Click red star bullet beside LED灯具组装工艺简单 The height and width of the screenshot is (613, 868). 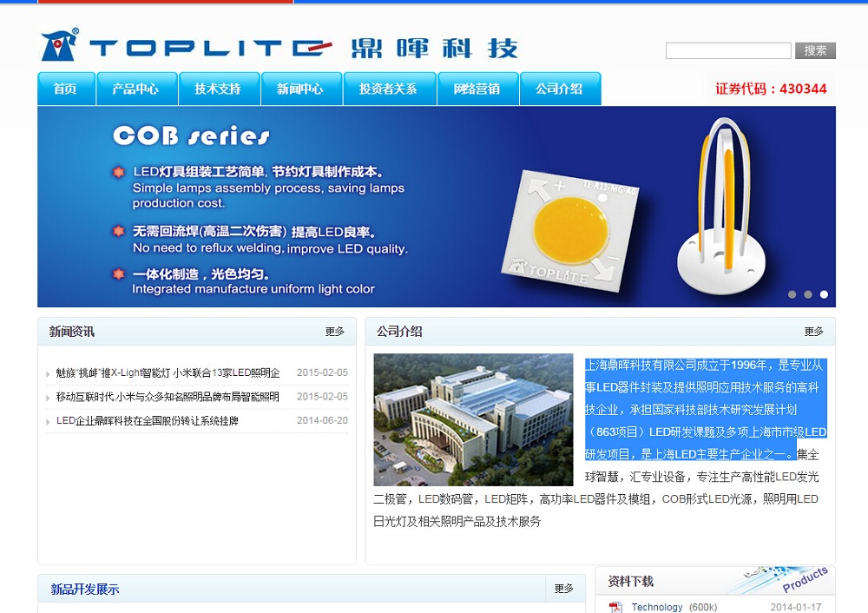[118, 172]
